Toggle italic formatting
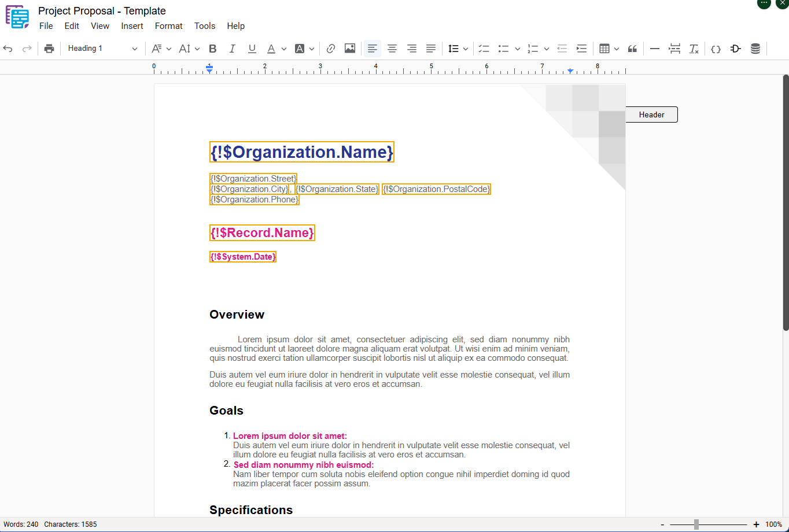789x532 pixels. point(232,49)
